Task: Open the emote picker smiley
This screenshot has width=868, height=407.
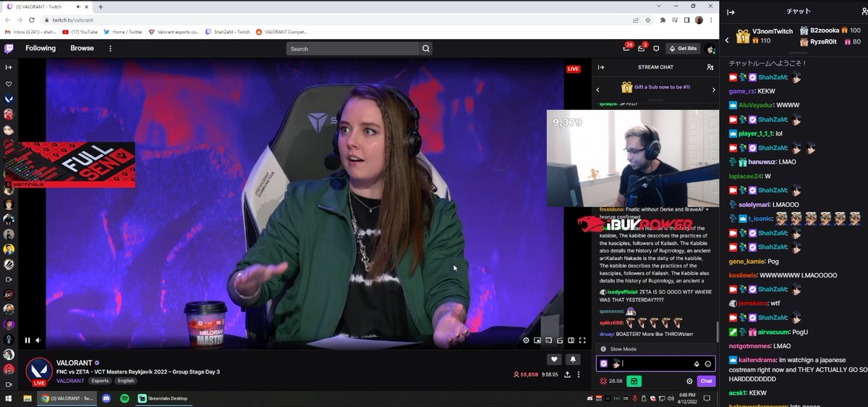Action: [708, 364]
